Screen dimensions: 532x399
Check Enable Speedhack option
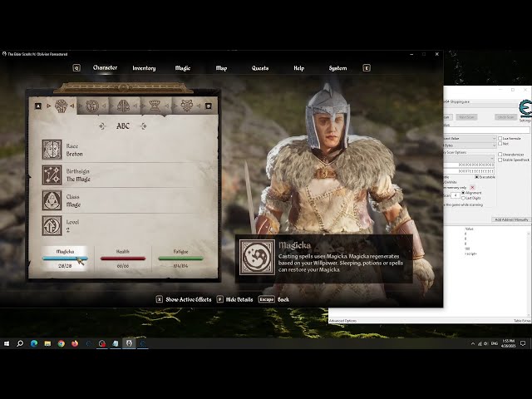500,160
